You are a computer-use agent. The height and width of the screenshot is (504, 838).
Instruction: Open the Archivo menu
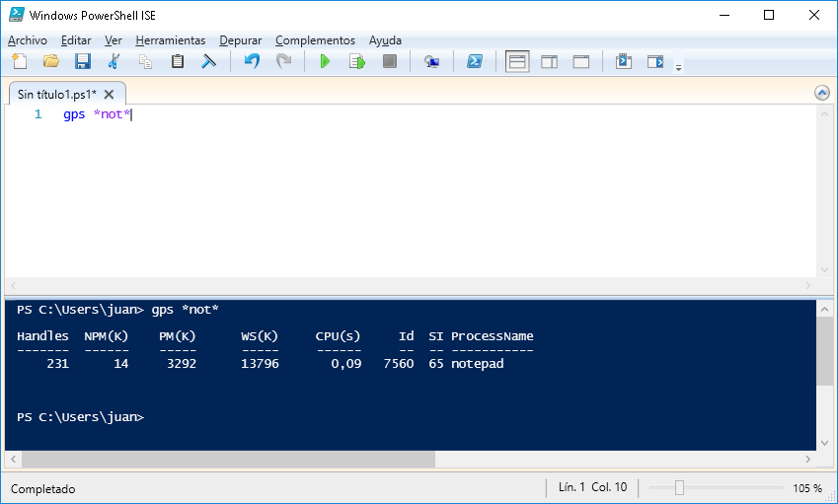(x=28, y=40)
